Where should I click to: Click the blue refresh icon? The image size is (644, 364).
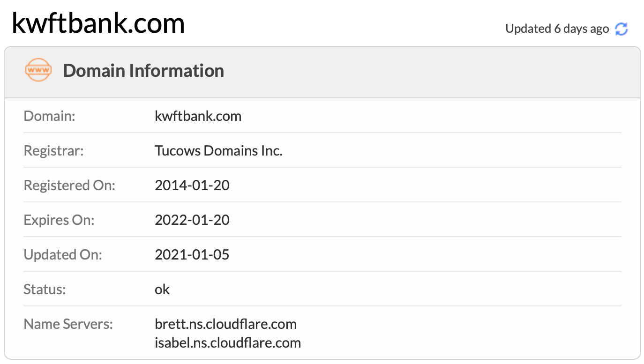622,29
